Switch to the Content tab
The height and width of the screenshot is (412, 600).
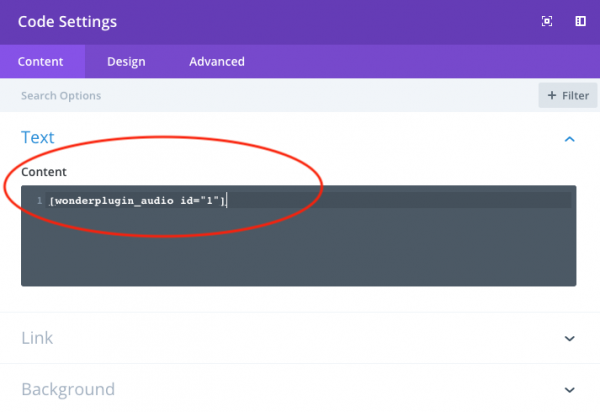click(40, 61)
